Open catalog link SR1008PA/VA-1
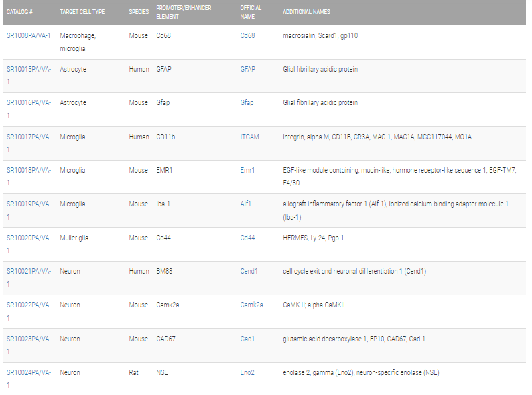 coord(29,35)
